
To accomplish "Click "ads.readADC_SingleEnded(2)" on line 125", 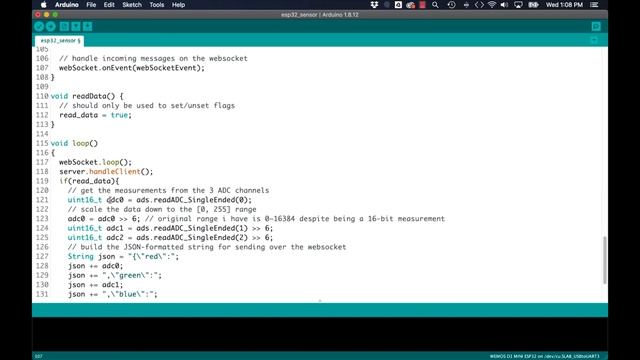I will tap(192, 238).
